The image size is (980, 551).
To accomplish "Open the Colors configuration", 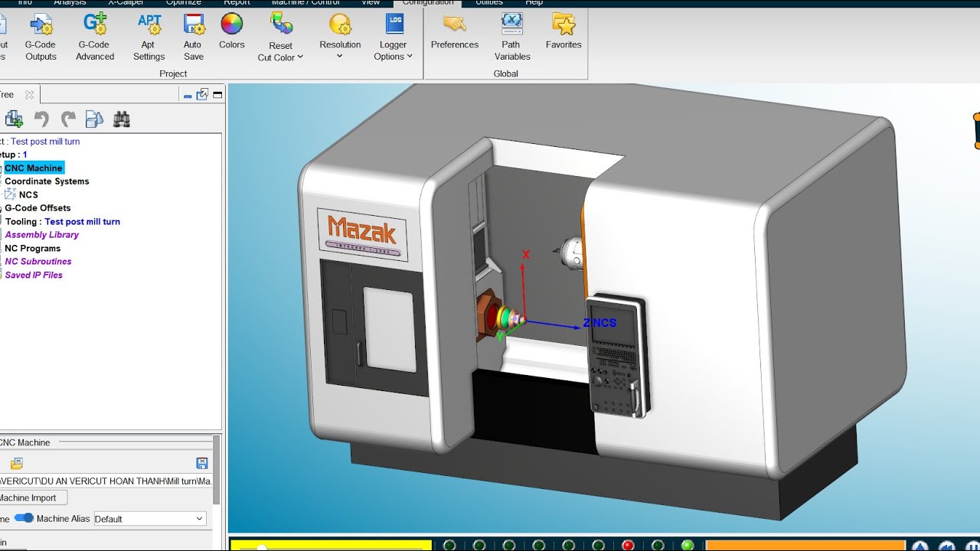I will click(x=231, y=32).
